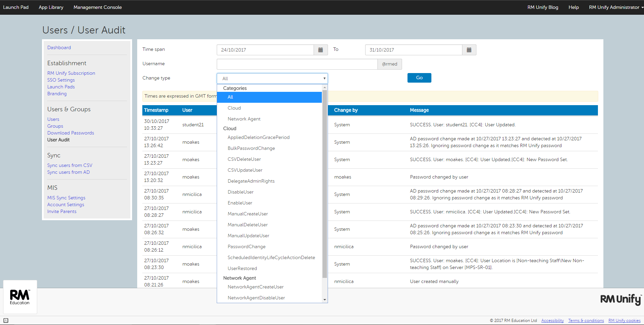This screenshot has width=644, height=325.
Task: Choose BulkPasswordChange change type
Action: coord(269,149)
